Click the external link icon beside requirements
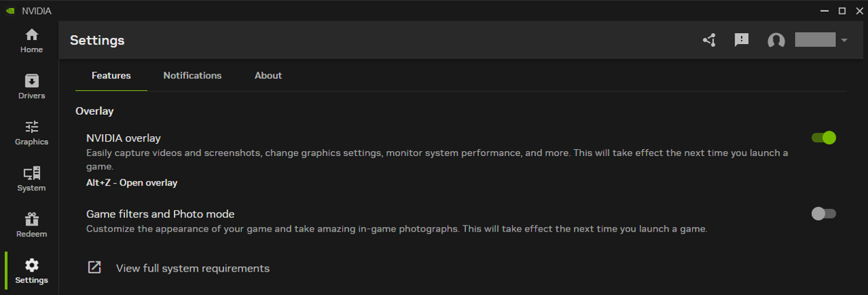 click(95, 267)
